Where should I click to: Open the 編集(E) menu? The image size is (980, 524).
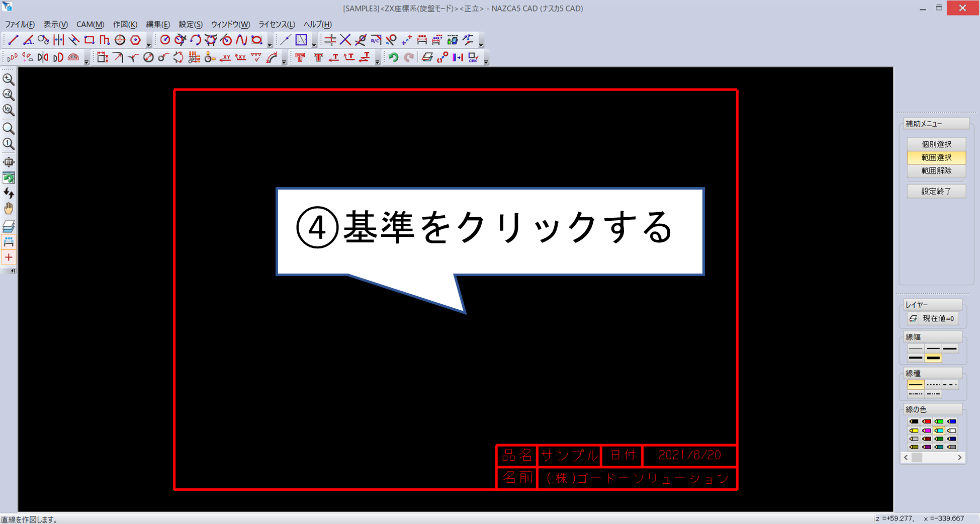[158, 24]
